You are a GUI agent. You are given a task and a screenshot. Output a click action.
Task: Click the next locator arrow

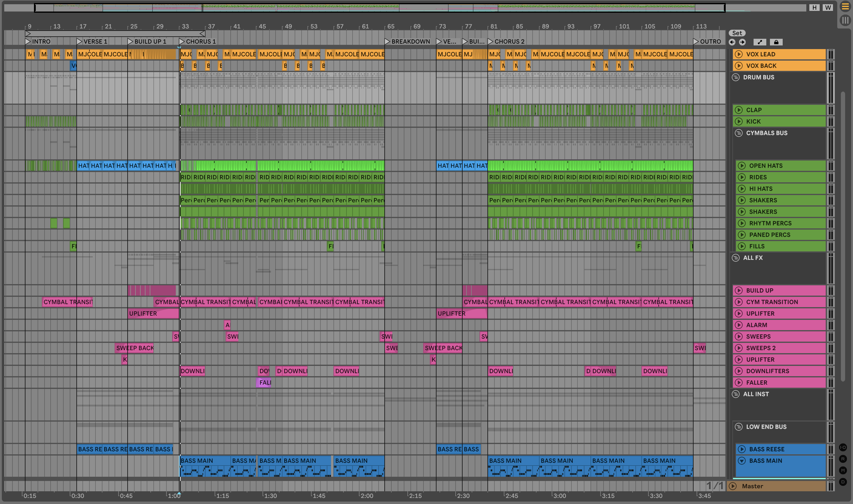(742, 42)
